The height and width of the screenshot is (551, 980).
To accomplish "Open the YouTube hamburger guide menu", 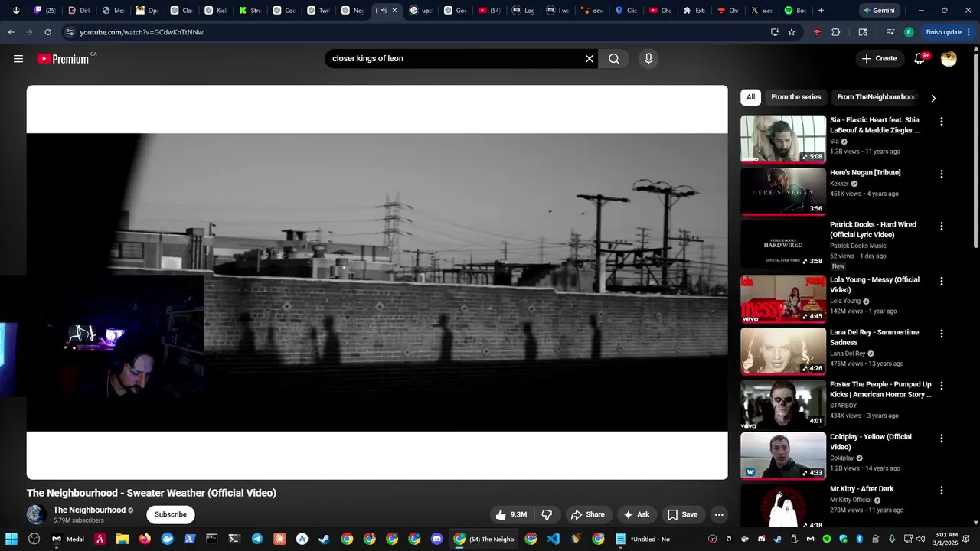I will 18,59.
